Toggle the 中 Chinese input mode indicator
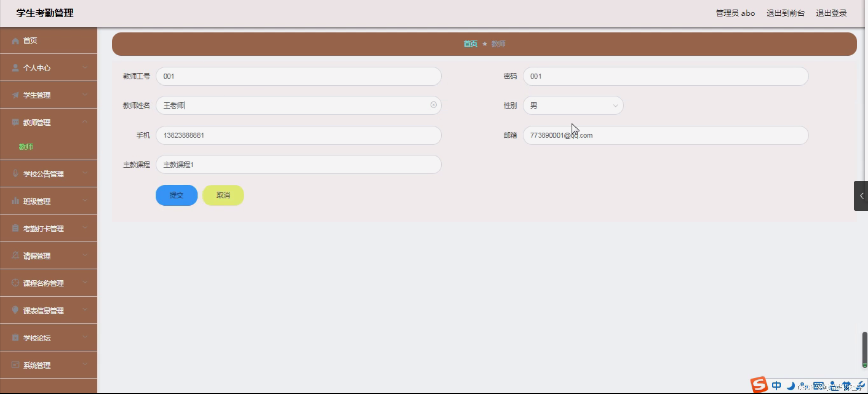The image size is (868, 394). 776,386
